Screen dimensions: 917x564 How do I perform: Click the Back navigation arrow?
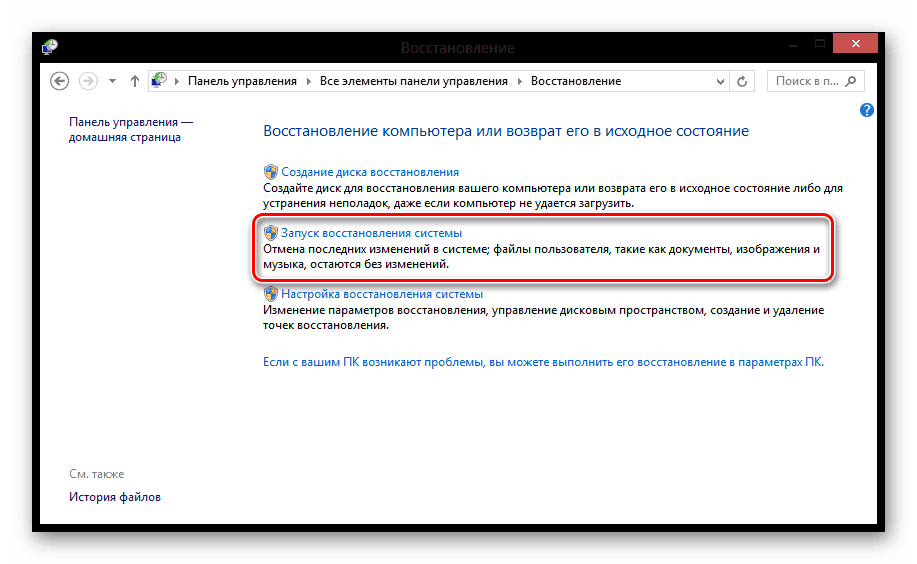pyautogui.click(x=60, y=81)
